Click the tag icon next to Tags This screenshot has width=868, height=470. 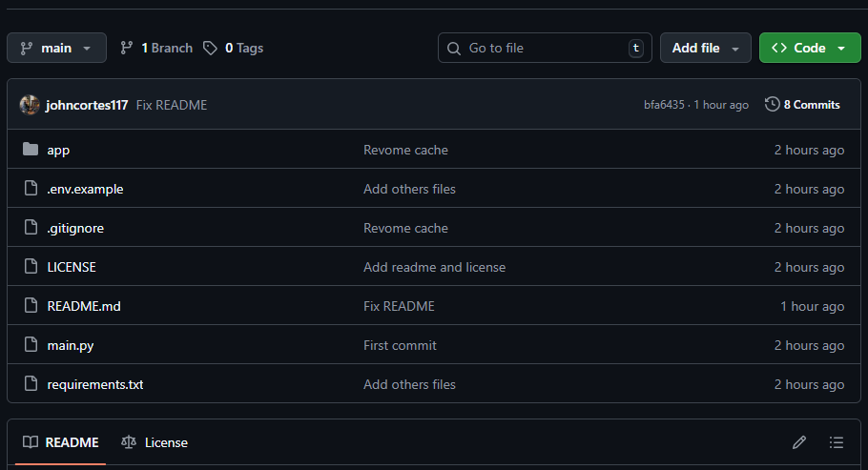pyautogui.click(x=210, y=48)
